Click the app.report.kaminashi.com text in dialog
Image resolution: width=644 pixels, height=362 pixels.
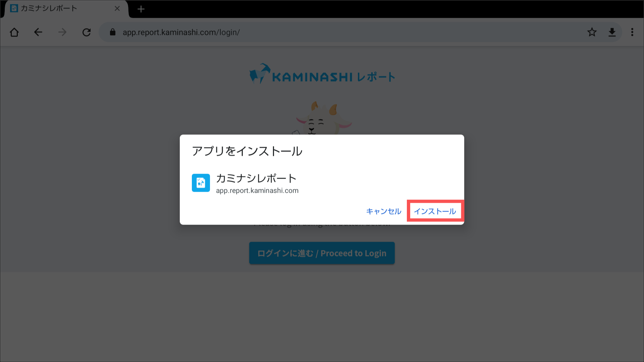[x=257, y=191]
